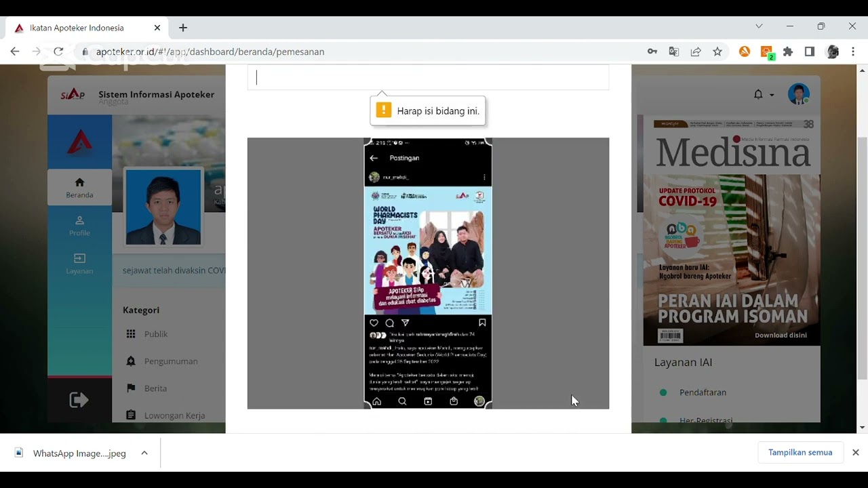Click the Tampilkan semua downloads button
868x488 pixels.
(800, 452)
